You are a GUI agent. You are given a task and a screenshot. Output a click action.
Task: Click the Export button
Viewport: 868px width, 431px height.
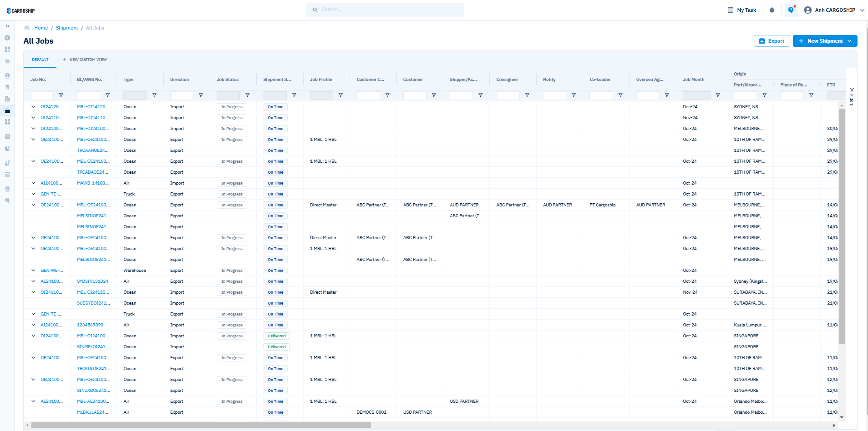(772, 41)
